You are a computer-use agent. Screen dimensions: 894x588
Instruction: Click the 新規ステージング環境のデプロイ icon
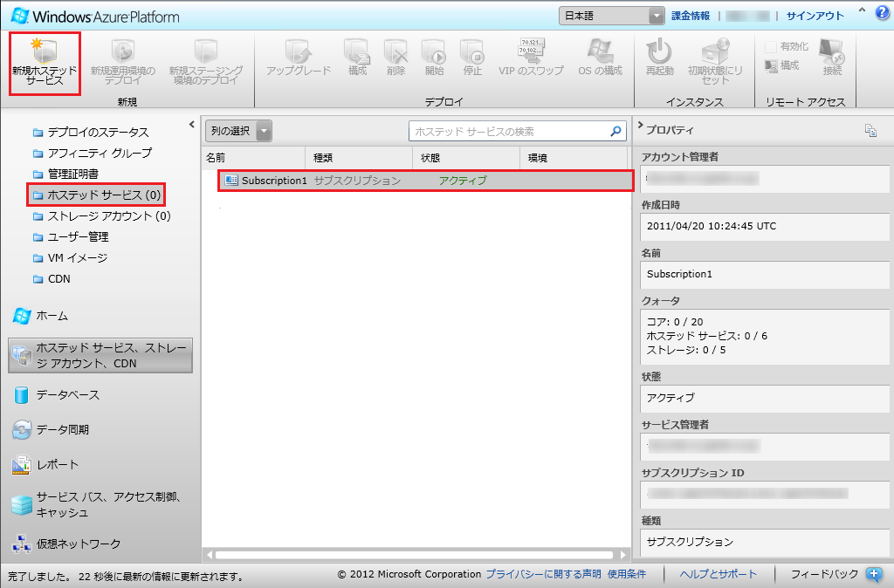pos(206,51)
